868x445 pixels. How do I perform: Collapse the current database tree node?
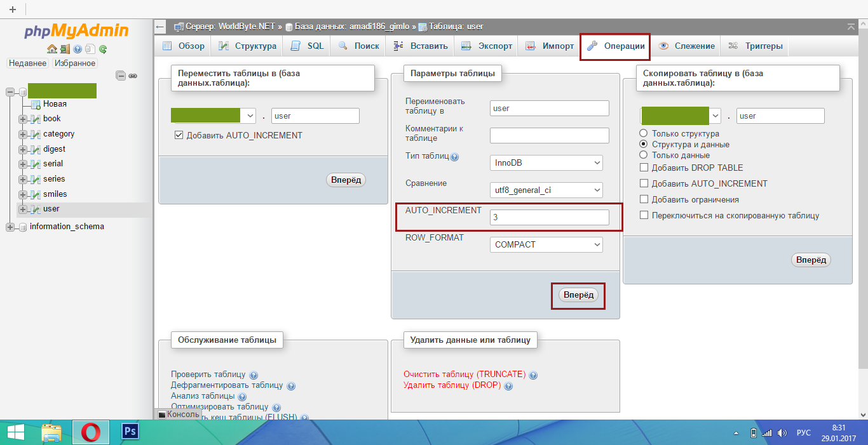coord(10,91)
